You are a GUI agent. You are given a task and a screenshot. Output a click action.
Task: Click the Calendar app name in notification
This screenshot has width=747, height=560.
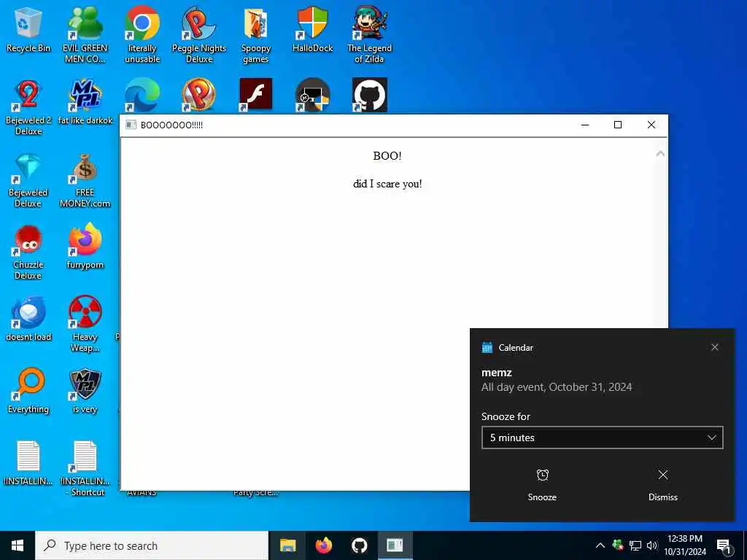pos(516,348)
